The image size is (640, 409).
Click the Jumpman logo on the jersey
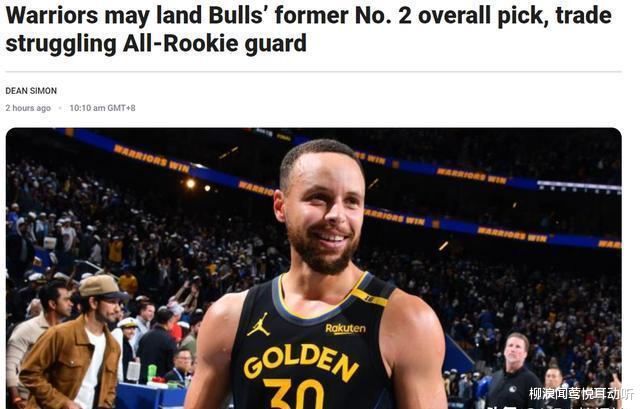coord(258,325)
